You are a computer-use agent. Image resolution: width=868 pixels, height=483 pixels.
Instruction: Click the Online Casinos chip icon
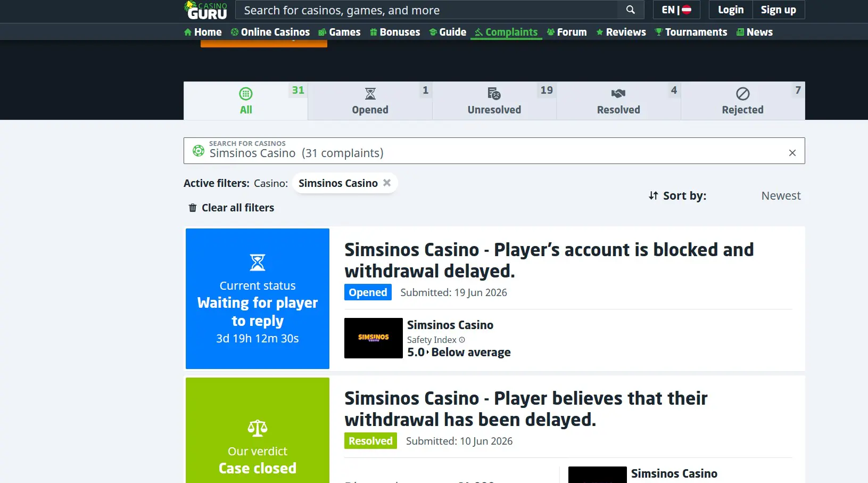(235, 32)
